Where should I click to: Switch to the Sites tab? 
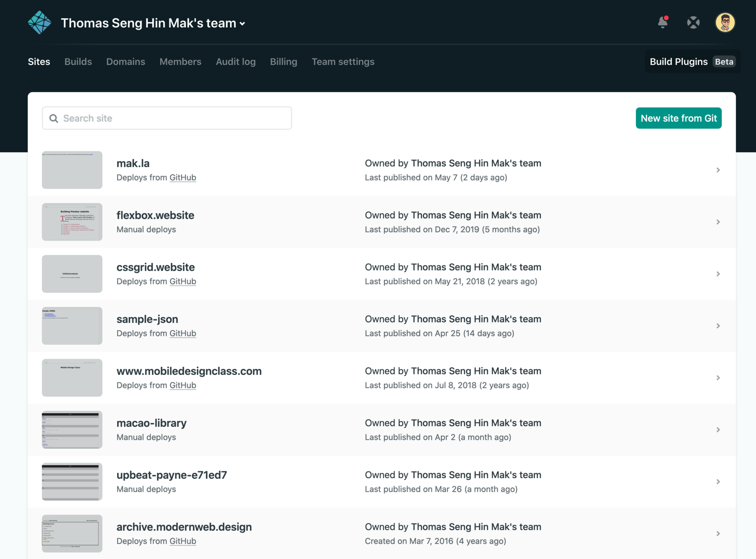tap(39, 62)
